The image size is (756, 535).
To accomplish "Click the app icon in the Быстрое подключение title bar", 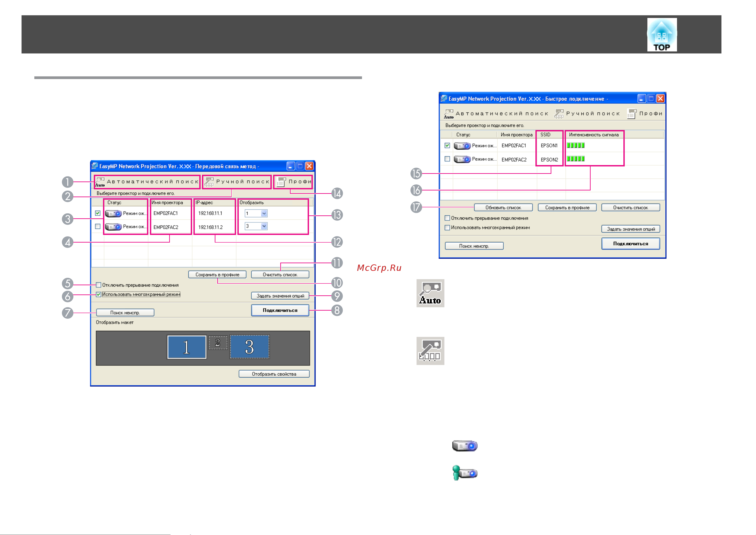I will pos(444,98).
